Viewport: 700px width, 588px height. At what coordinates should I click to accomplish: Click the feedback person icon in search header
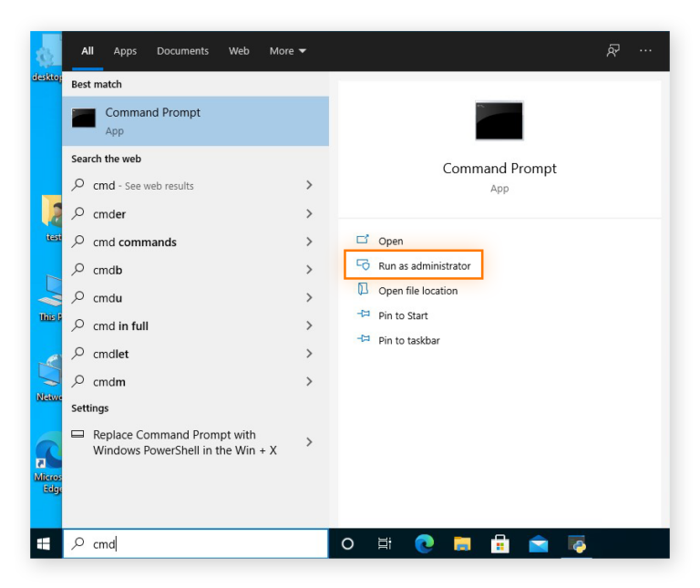(x=612, y=50)
